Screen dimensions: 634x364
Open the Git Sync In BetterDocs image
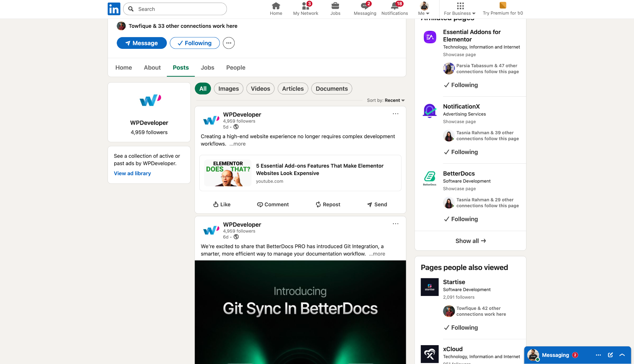(300, 312)
